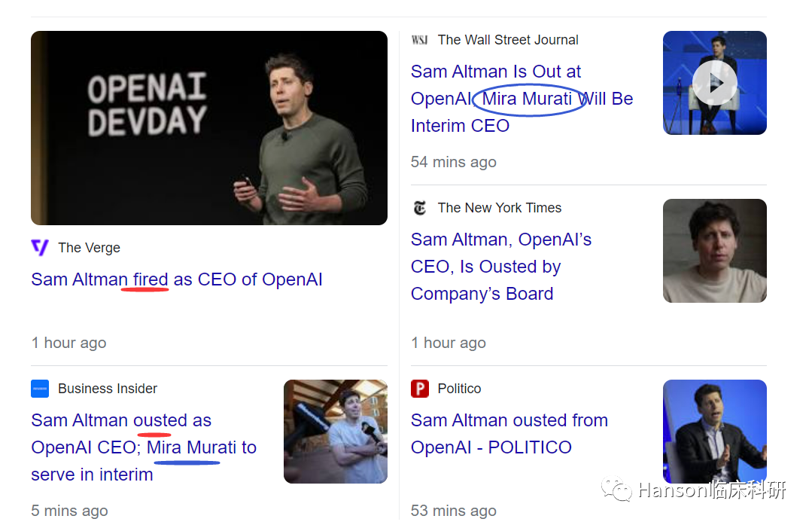This screenshot has width=812, height=525.
Task: Click "The Verge" source name
Action: pyautogui.click(x=89, y=248)
